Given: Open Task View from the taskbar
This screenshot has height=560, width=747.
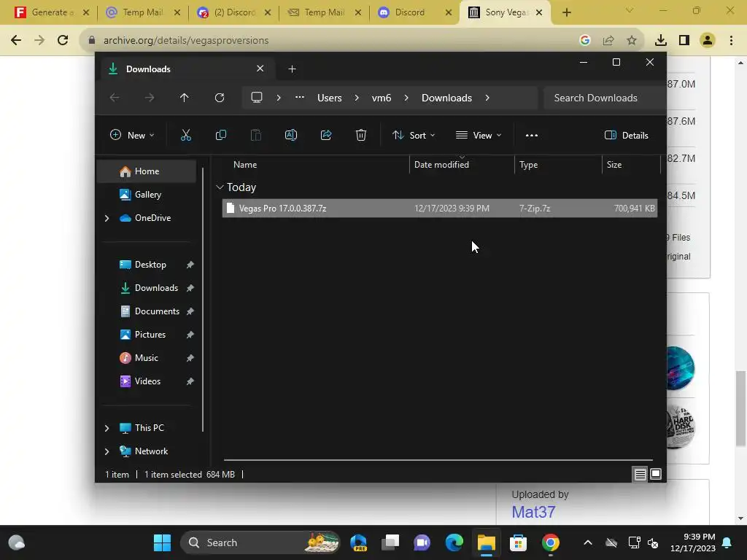Looking at the screenshot, I should pyautogui.click(x=390, y=542).
